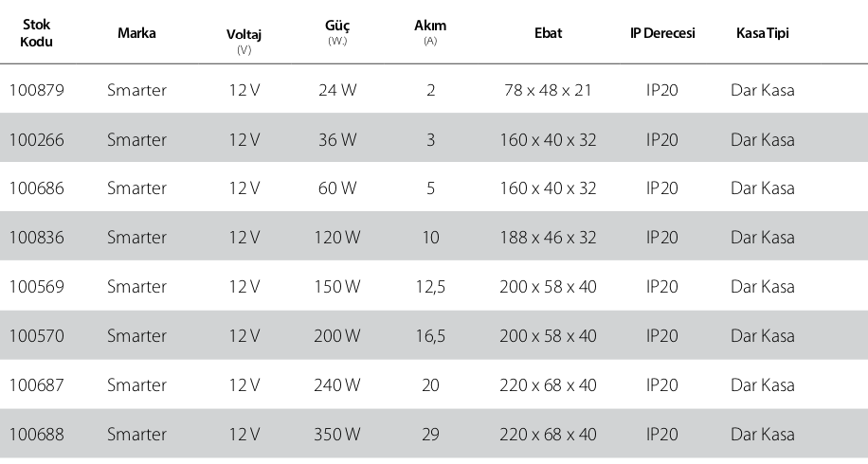
Task: Click the Güç column header
Action: click(x=337, y=32)
